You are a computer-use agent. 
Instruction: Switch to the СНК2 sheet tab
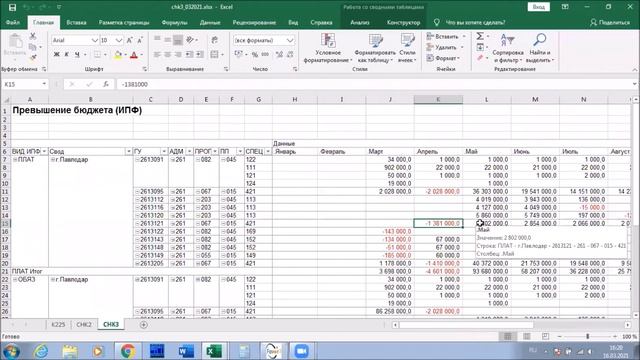pos(84,325)
